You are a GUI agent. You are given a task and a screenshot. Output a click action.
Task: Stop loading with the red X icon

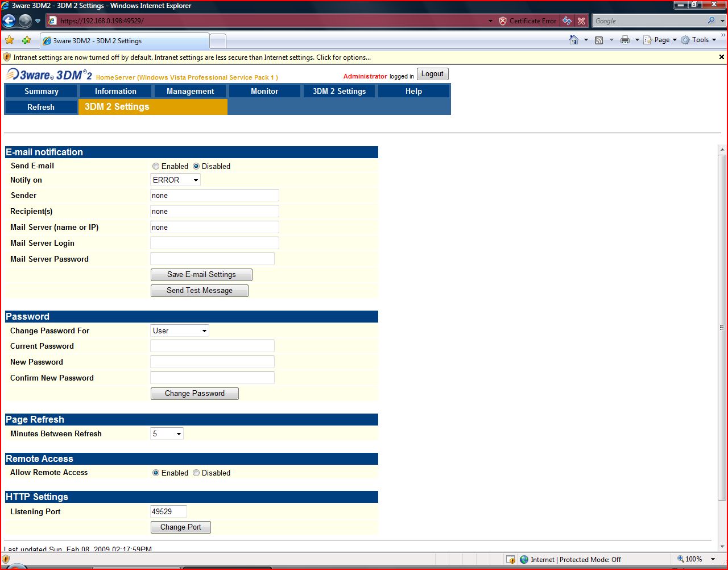coord(581,21)
